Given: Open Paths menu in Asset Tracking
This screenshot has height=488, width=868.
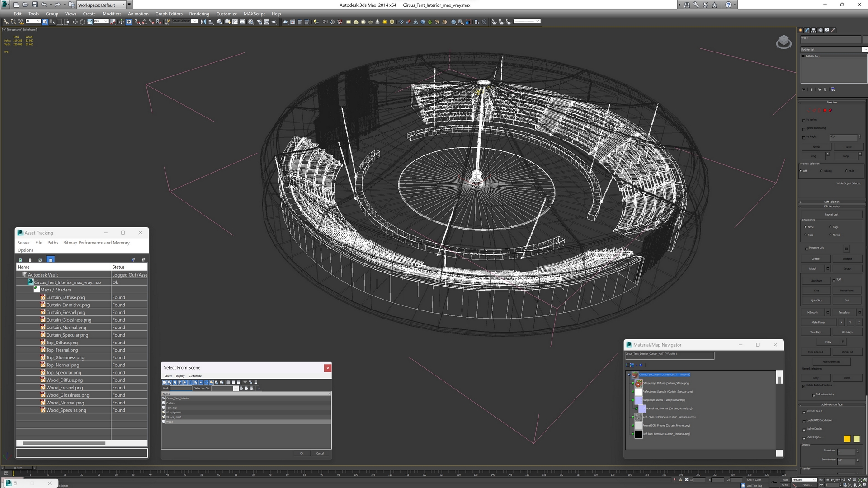Looking at the screenshot, I should 52,243.
